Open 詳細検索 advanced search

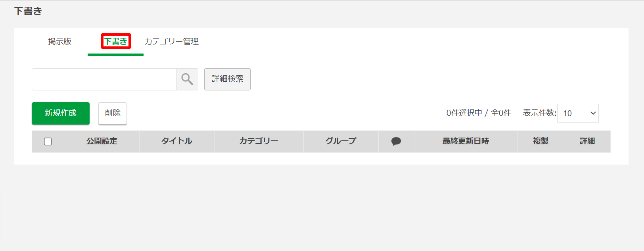(x=227, y=79)
